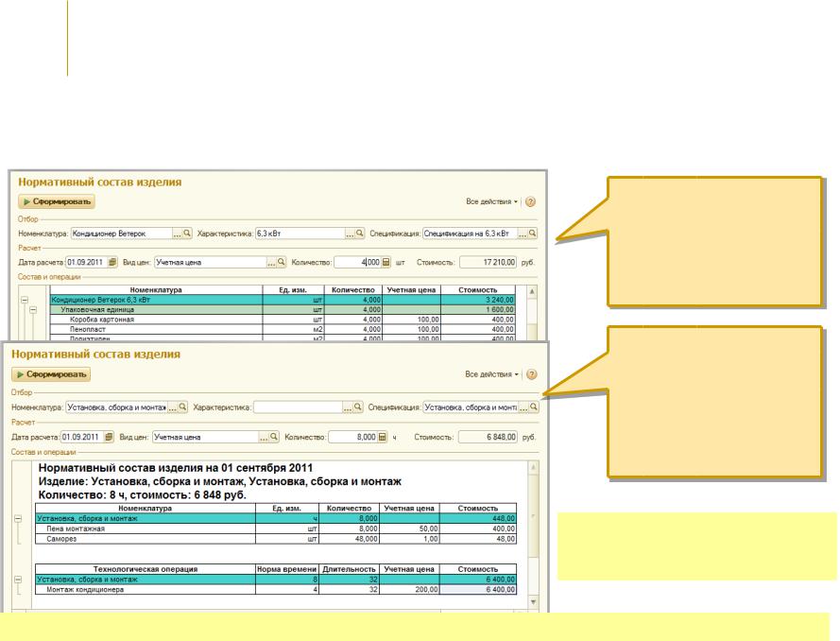840x641 pixels.
Task: Click ellipsis button of Кондиционер Ветерок field
Action: (177, 234)
